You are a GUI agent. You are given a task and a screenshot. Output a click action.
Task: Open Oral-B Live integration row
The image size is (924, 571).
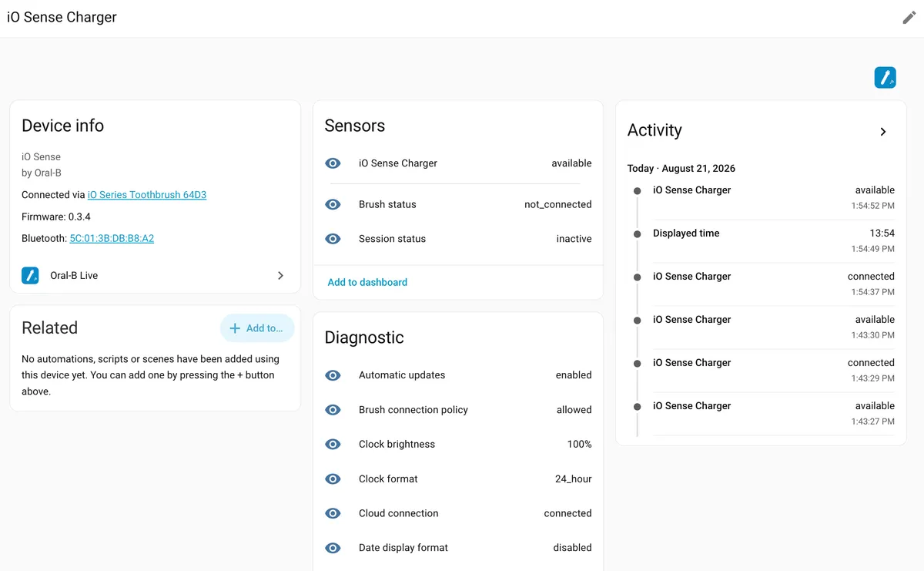pyautogui.click(x=155, y=275)
